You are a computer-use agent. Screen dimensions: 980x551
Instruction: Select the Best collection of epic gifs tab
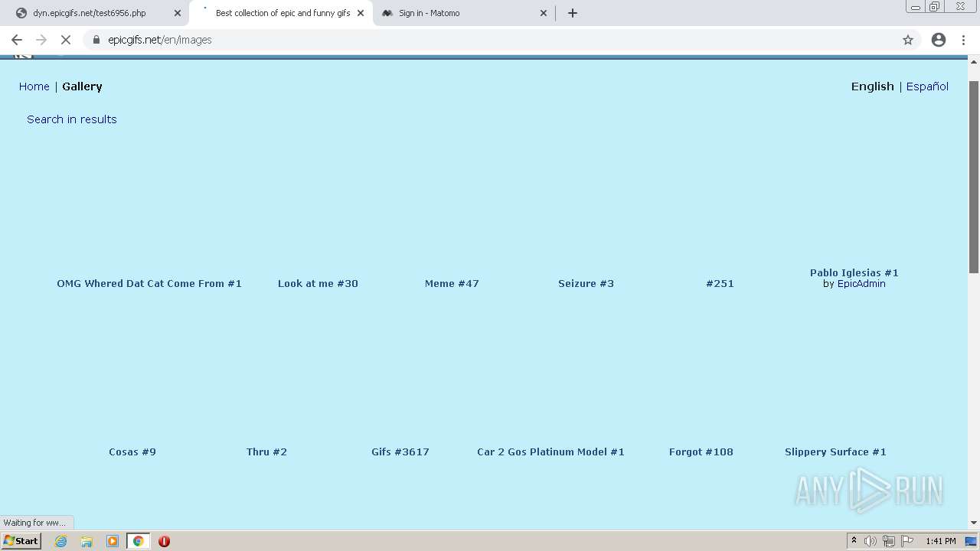pos(283,13)
